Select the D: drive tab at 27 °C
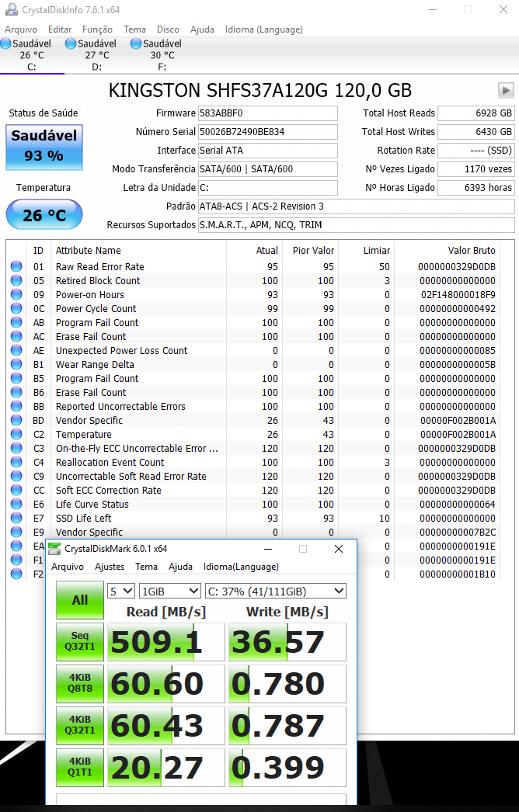This screenshot has width=519, height=812. click(x=97, y=55)
